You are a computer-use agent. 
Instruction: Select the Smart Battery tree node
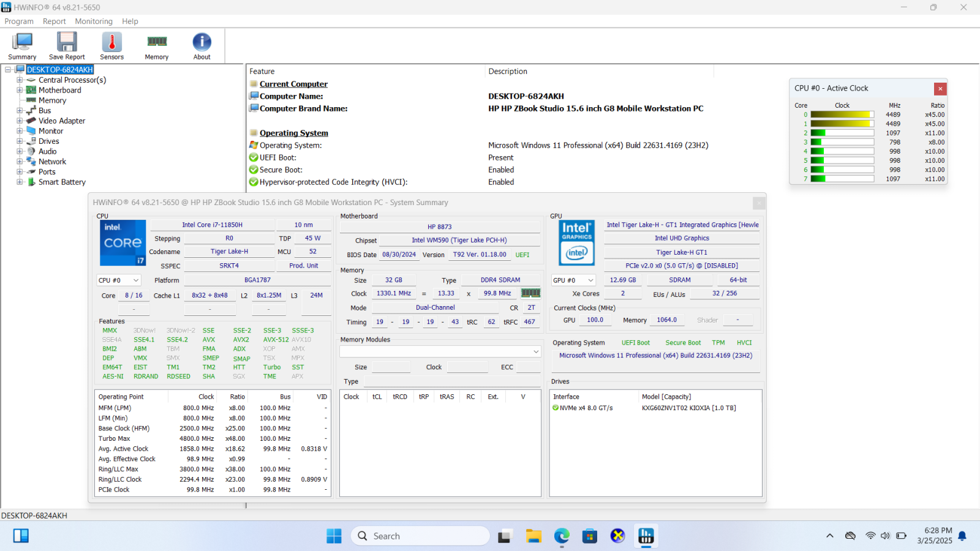[62, 182]
